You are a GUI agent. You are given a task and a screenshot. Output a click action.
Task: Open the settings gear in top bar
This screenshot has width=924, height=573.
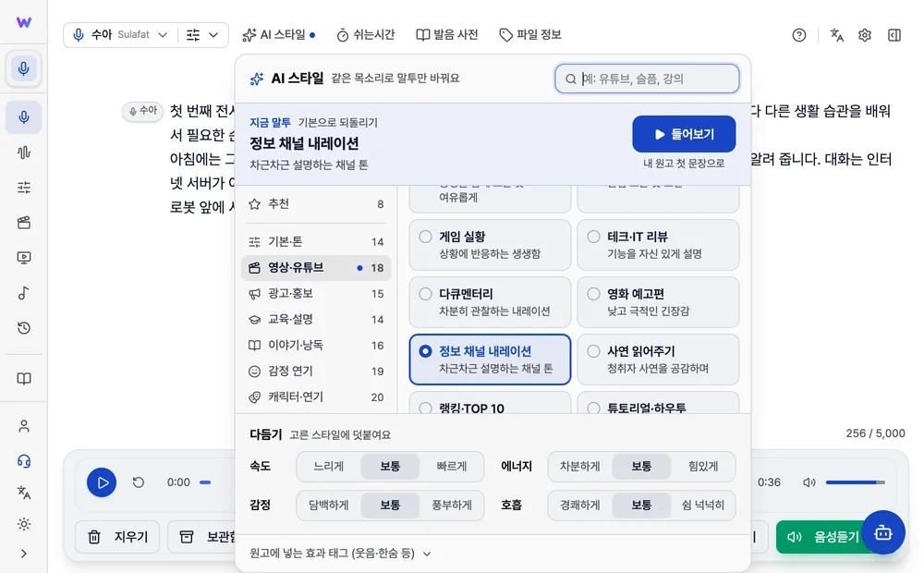pyautogui.click(x=865, y=35)
